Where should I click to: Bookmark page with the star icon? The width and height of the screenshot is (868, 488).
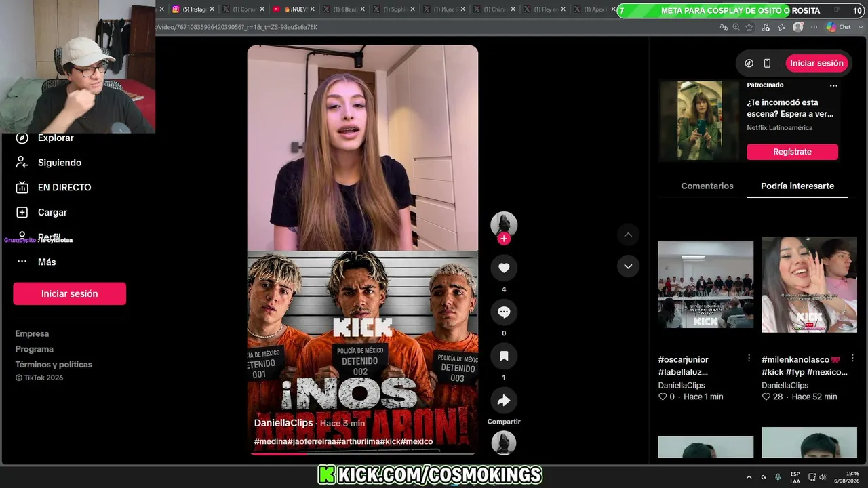click(749, 27)
